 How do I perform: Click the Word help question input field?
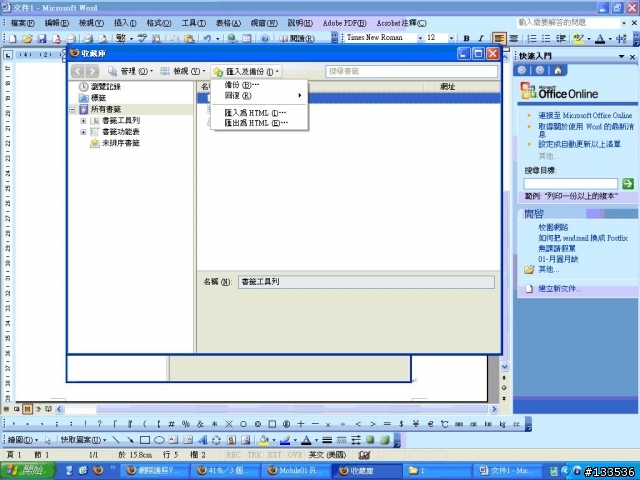(568, 22)
